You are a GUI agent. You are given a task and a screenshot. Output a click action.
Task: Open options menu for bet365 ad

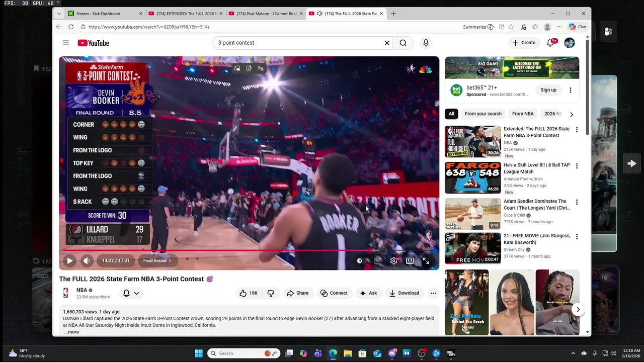(570, 90)
